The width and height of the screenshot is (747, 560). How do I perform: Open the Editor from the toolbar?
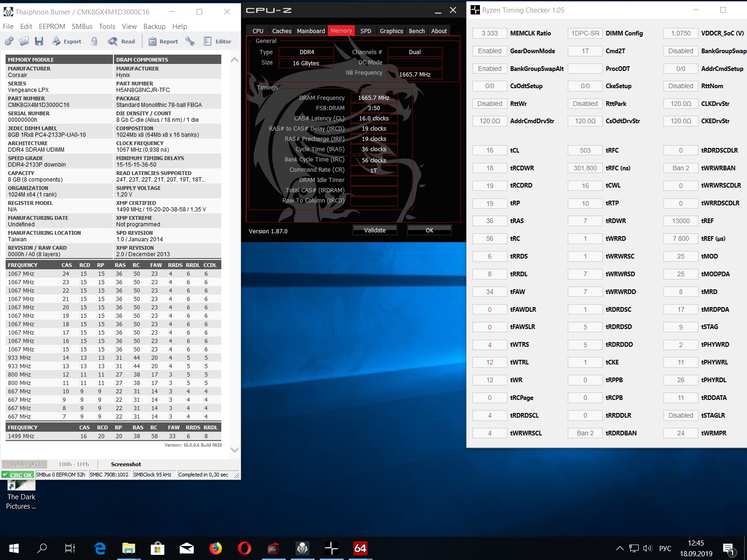[218, 42]
